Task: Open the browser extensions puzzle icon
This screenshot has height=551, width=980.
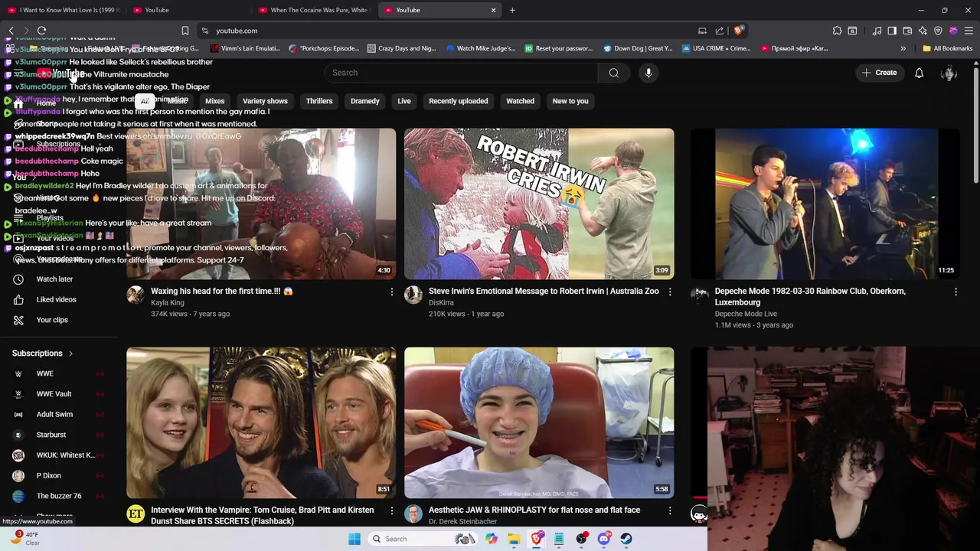Action: coord(837,31)
